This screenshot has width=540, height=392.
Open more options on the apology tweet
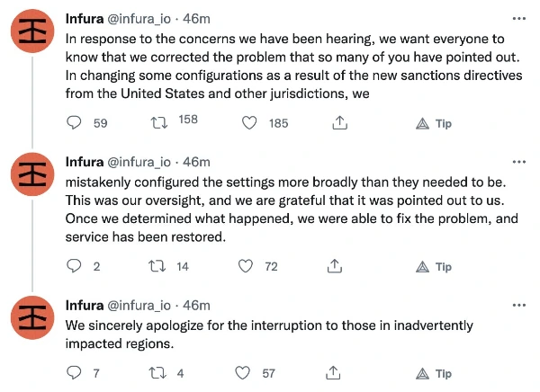coord(519,306)
